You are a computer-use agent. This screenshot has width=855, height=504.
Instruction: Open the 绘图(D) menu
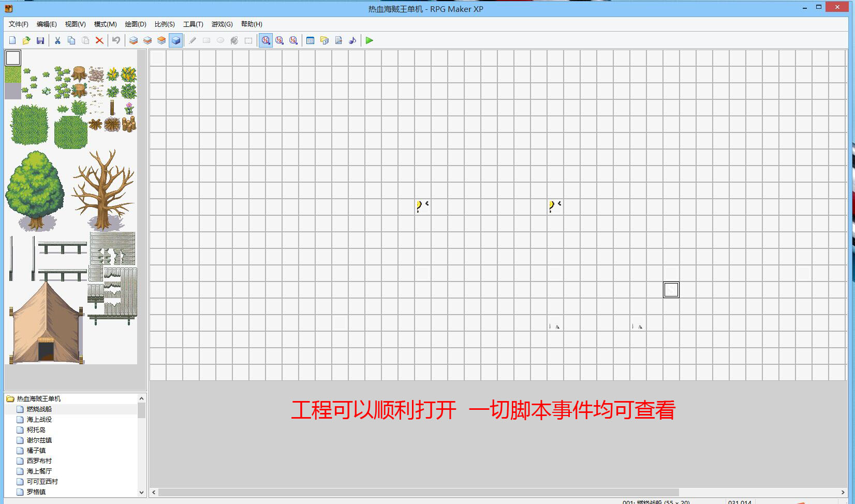tap(136, 24)
